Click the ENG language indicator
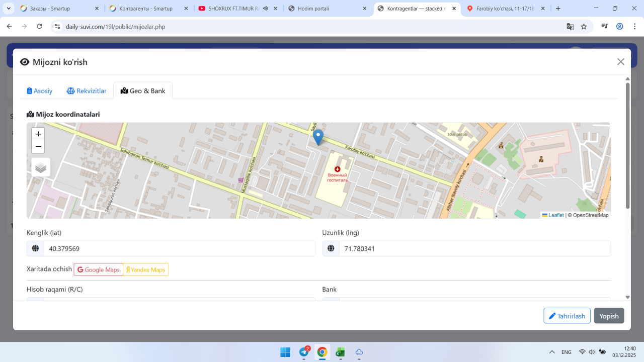Viewport: 644px width, 362px height. pos(567,352)
